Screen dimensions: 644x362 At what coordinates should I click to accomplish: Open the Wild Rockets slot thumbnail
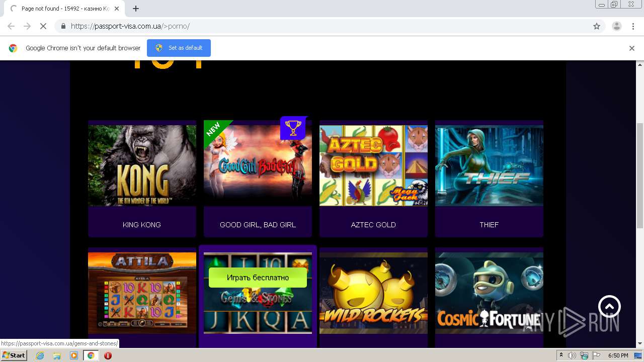373,293
